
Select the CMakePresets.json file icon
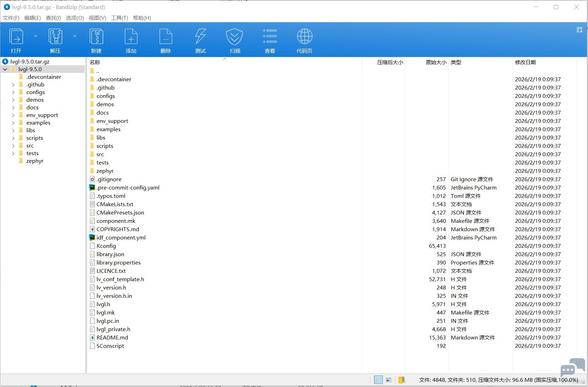pos(92,213)
